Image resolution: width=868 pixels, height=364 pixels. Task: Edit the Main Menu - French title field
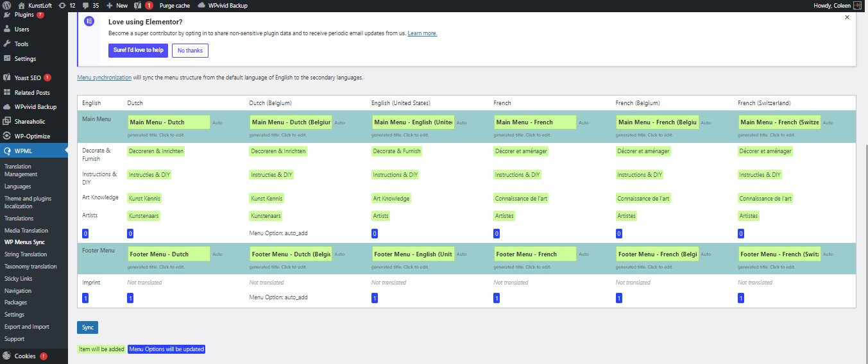click(x=535, y=122)
